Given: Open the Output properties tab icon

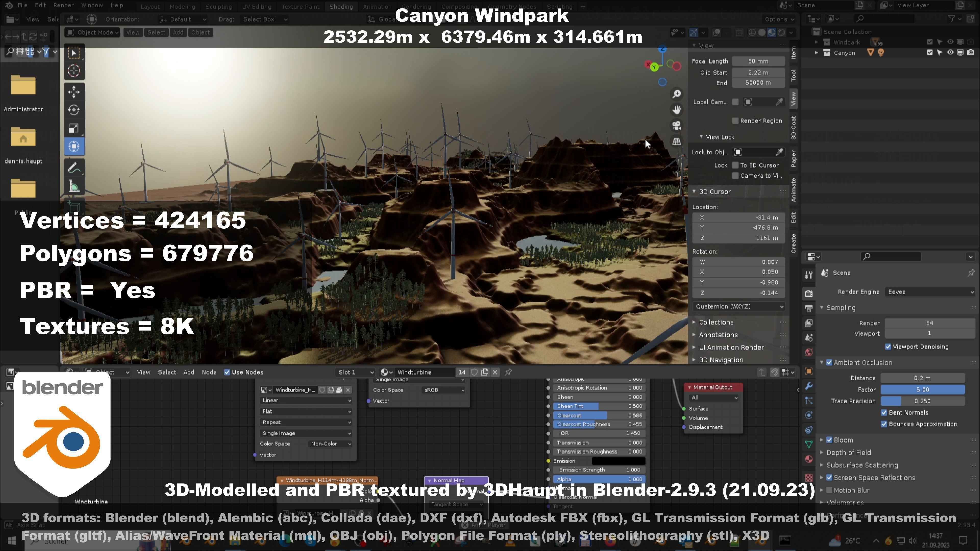Looking at the screenshot, I should click(x=809, y=308).
